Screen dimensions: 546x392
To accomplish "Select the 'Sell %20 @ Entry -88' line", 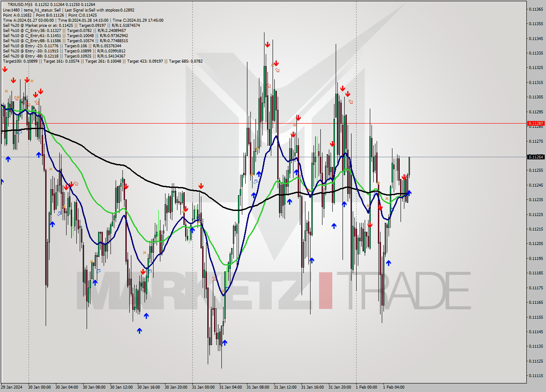I will [64, 56].
